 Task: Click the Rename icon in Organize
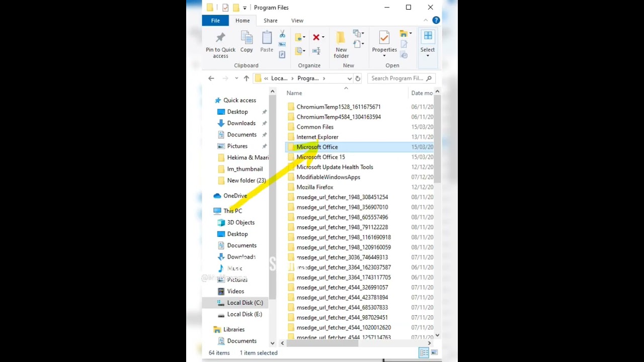316,51
